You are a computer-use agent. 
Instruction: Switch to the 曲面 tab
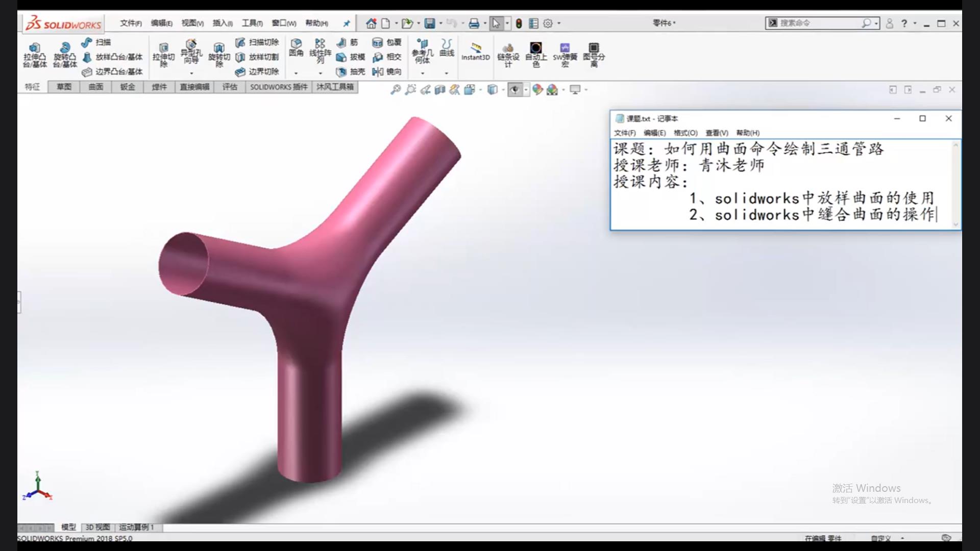[95, 87]
